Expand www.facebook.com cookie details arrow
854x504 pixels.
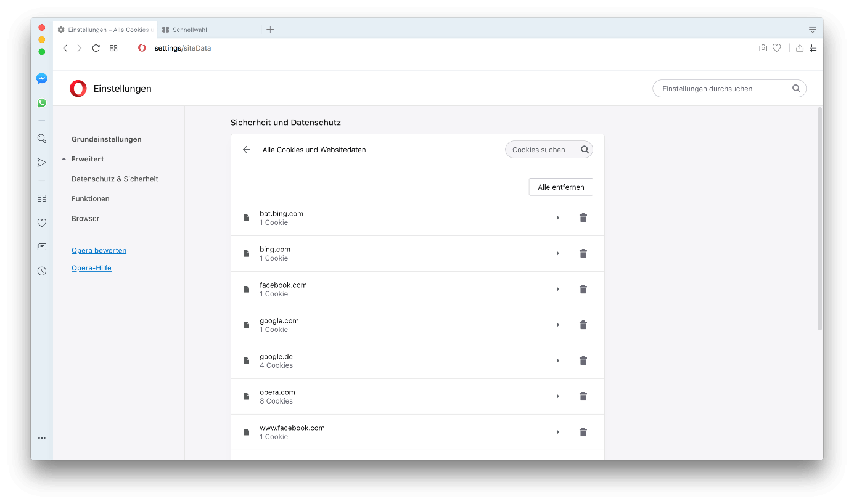558,432
